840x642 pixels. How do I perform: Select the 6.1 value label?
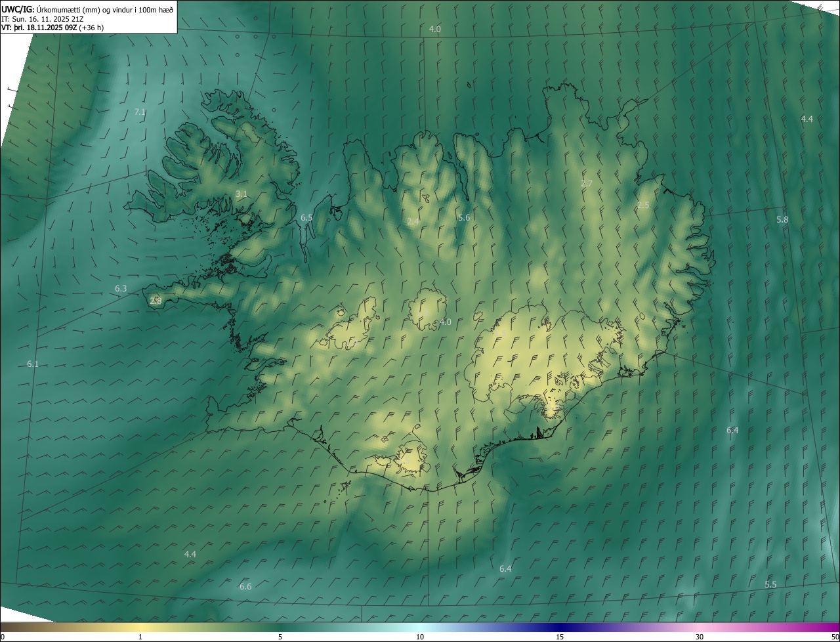pyautogui.click(x=33, y=364)
